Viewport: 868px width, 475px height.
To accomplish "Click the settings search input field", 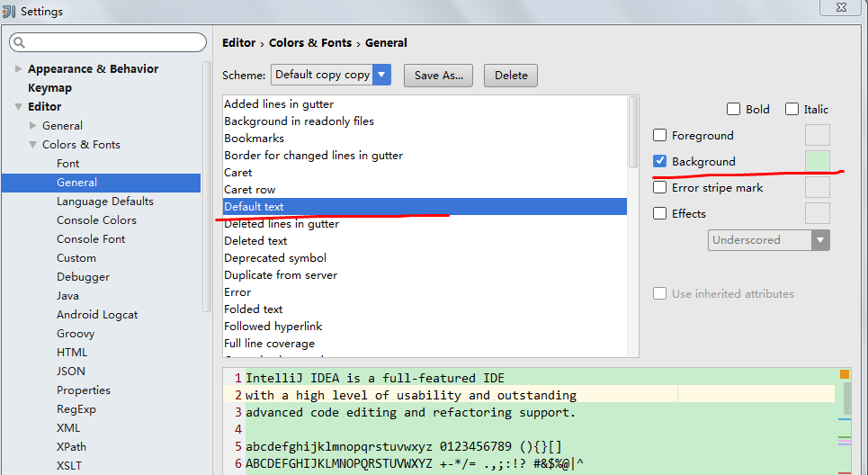I will 108,42.
